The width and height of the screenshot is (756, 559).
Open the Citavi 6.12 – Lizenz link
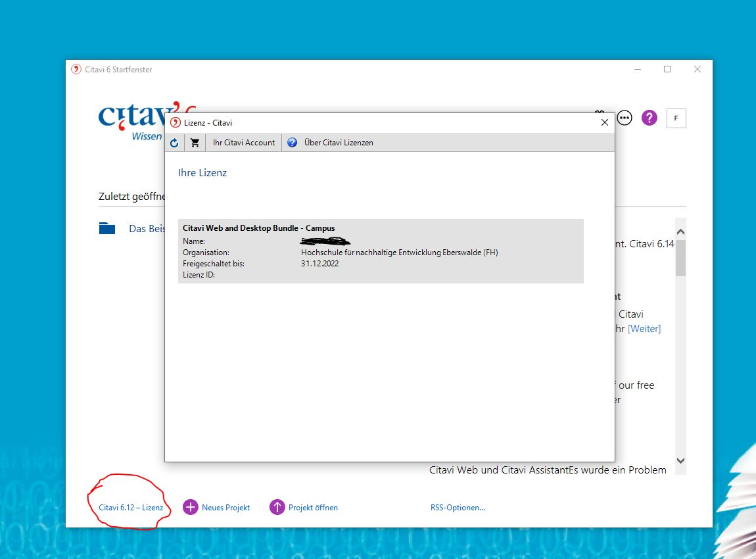coord(131,508)
